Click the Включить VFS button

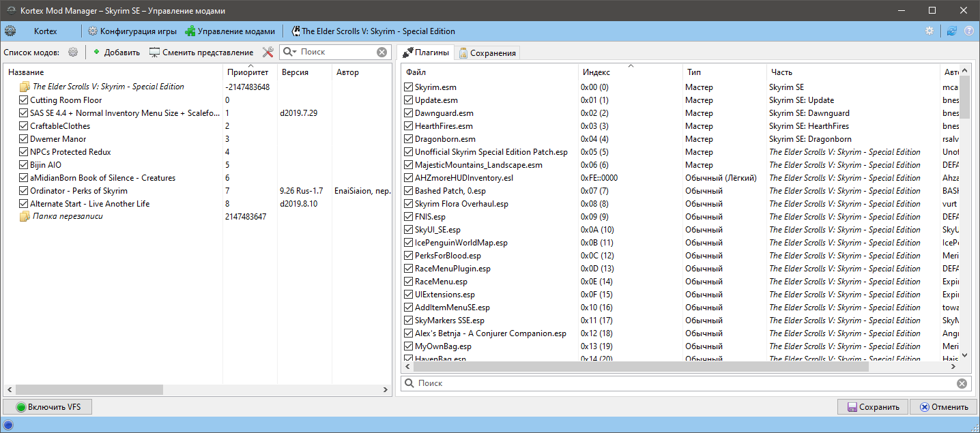tap(47, 407)
